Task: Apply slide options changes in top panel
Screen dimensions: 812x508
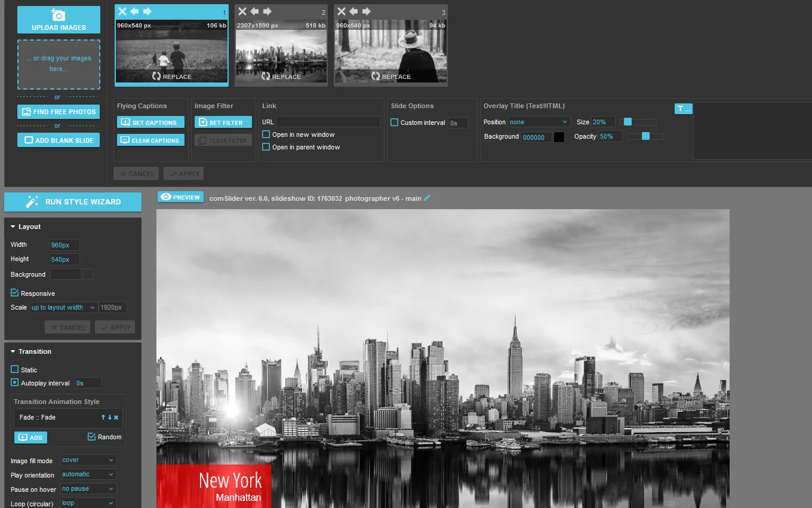Action: [x=184, y=174]
